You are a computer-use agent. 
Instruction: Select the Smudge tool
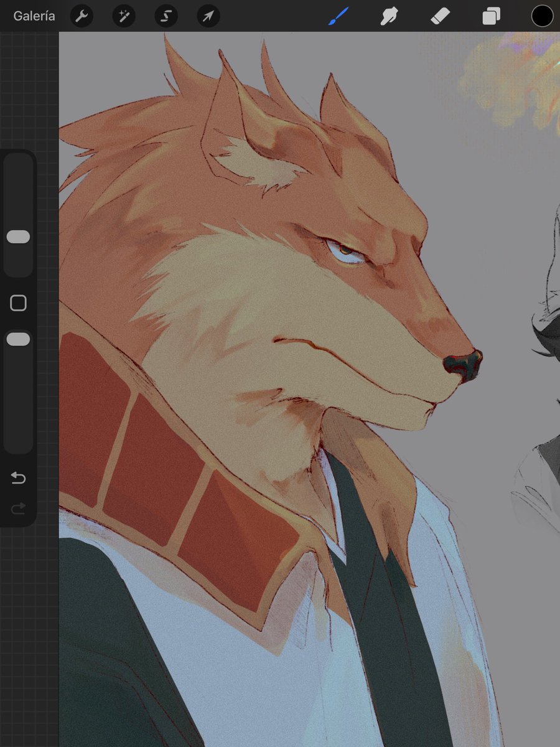[389, 16]
